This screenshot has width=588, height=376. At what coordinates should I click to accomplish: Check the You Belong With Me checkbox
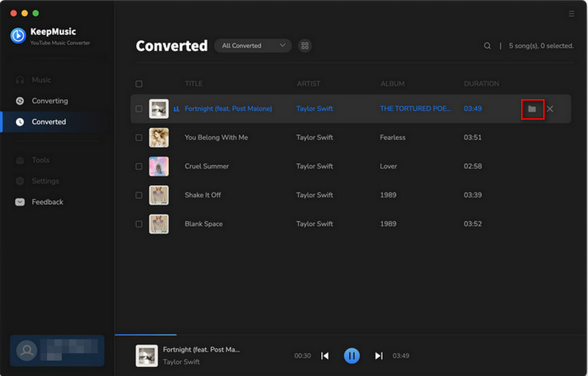[139, 138]
